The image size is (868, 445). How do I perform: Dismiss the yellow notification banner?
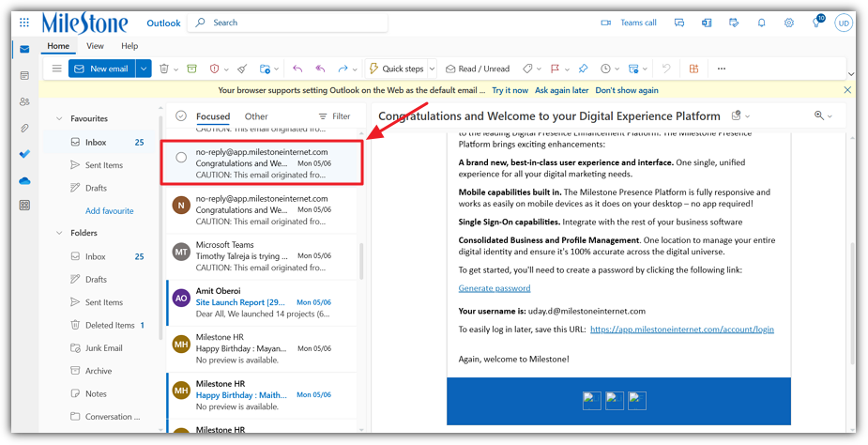click(847, 90)
